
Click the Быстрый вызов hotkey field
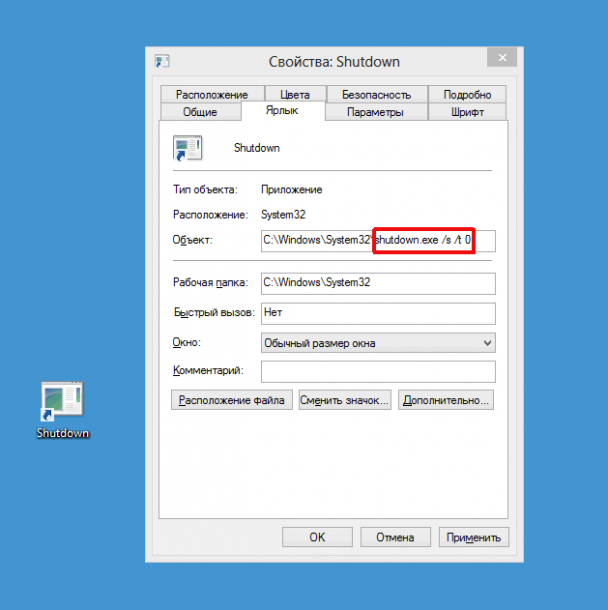tap(378, 313)
